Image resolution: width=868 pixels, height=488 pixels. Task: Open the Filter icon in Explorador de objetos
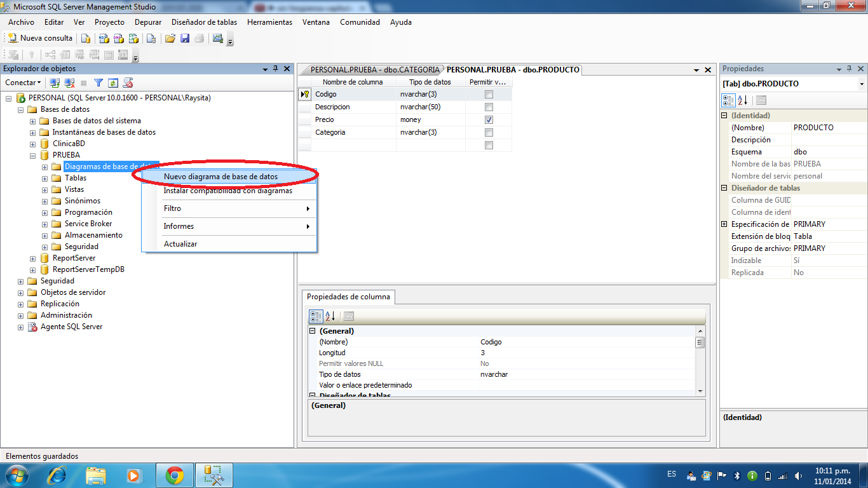point(98,83)
